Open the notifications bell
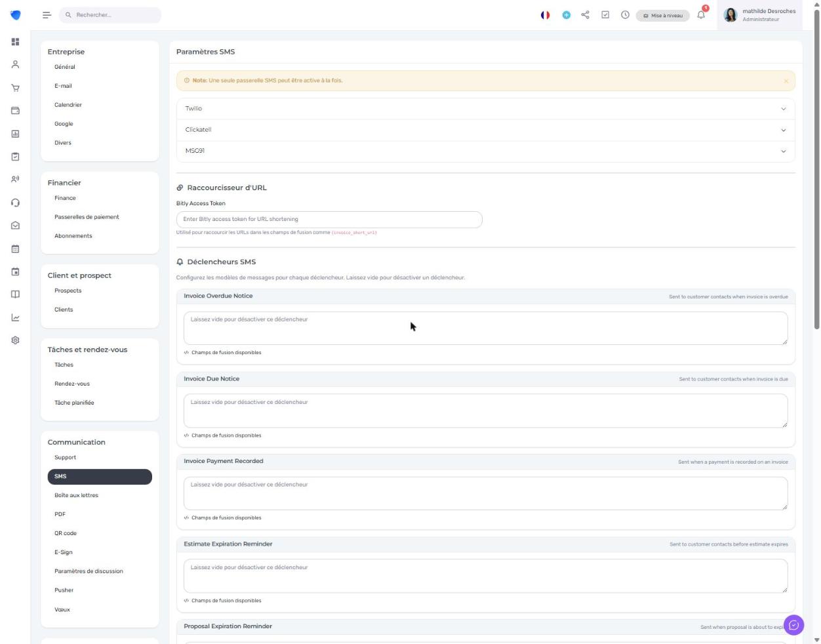 tap(701, 15)
